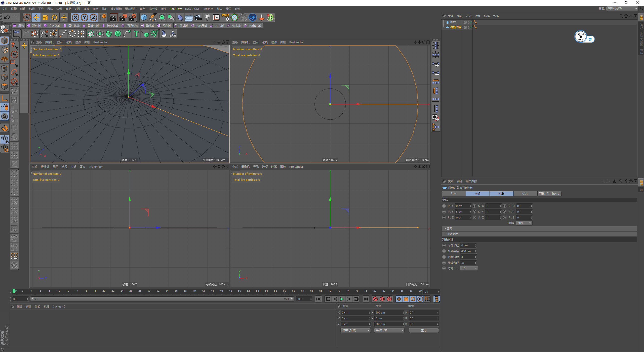644x352 pixels.
Task: Select the Rotate tool
Action: [54, 17]
